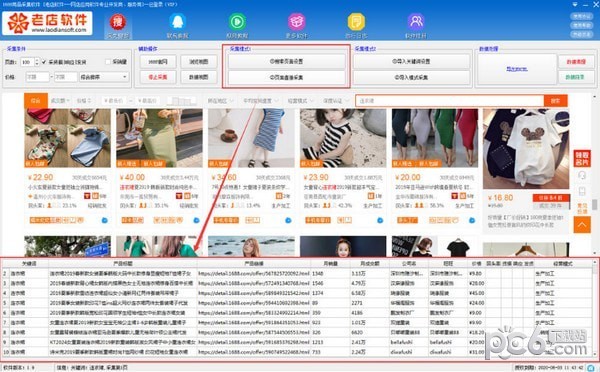This screenshot has width=600, height=372.
Task: Expand the delivery speed filter next to 所在地区
Action: [x=260, y=101]
